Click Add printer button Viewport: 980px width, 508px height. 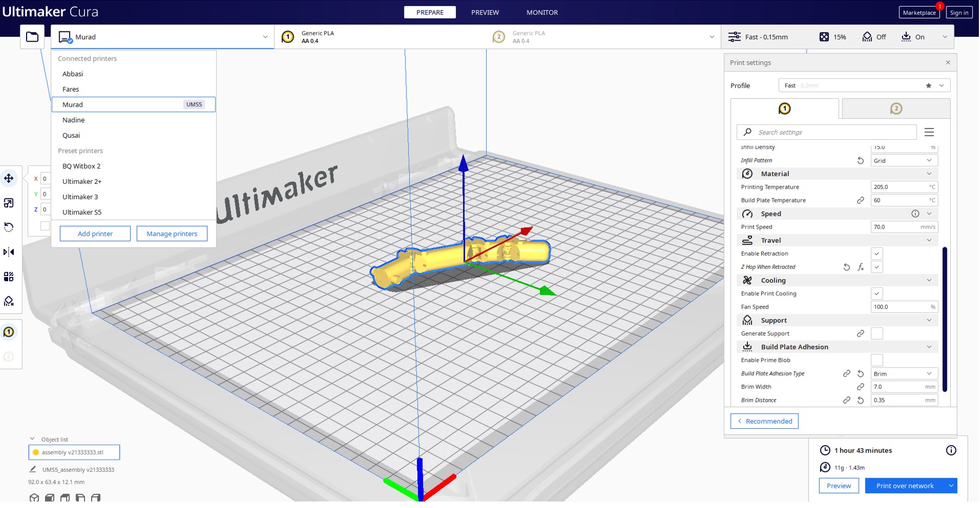[x=95, y=234]
